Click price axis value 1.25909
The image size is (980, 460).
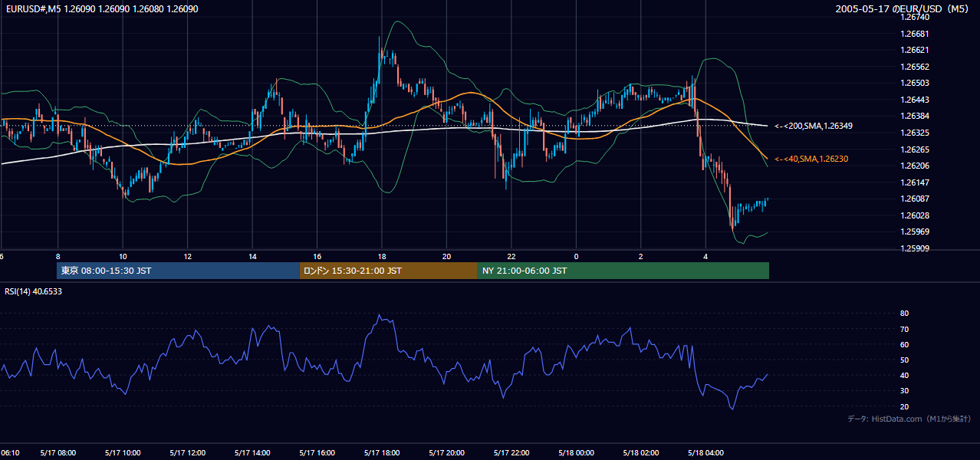click(916, 248)
